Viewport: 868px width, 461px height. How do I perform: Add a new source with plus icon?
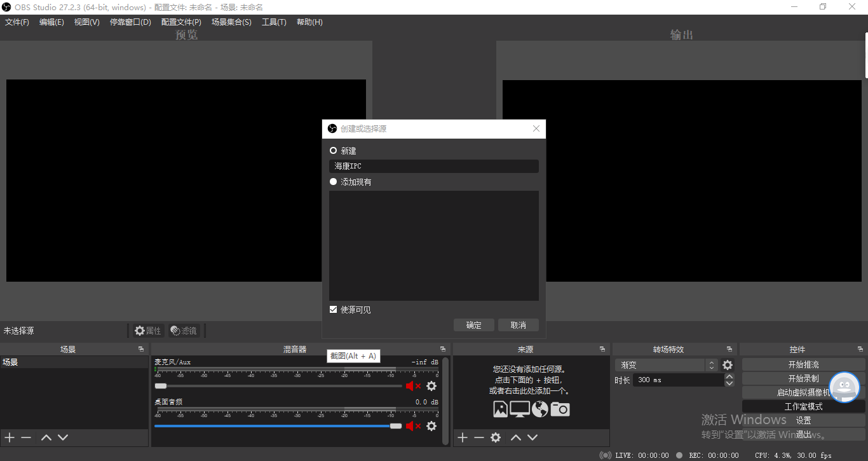pyautogui.click(x=463, y=437)
